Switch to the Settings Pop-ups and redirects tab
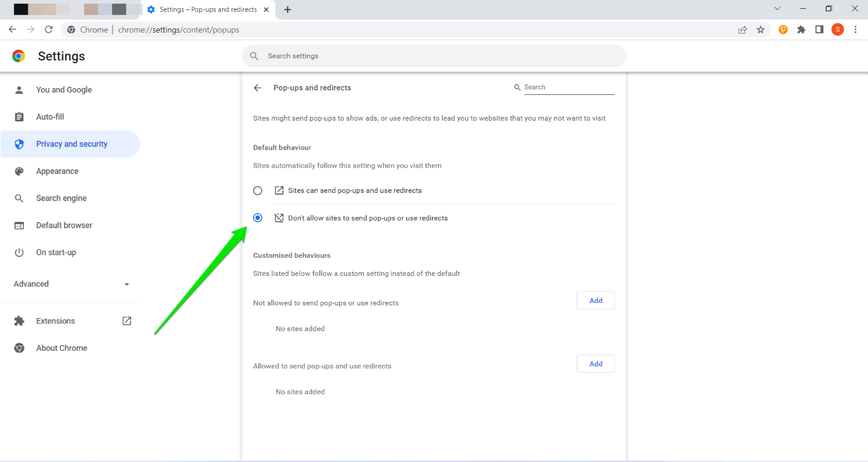The width and height of the screenshot is (868, 462). point(207,9)
